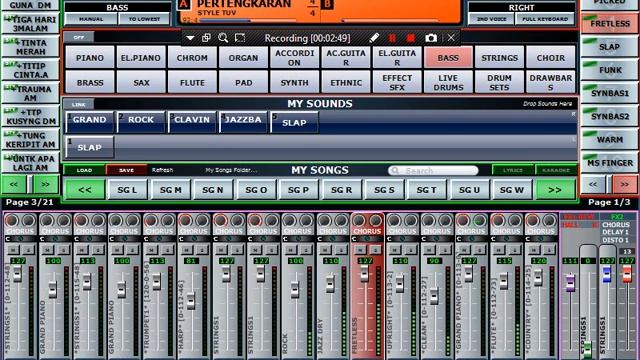640x360 pixels.
Task: Select the PIANO sound category
Action: coord(90,58)
